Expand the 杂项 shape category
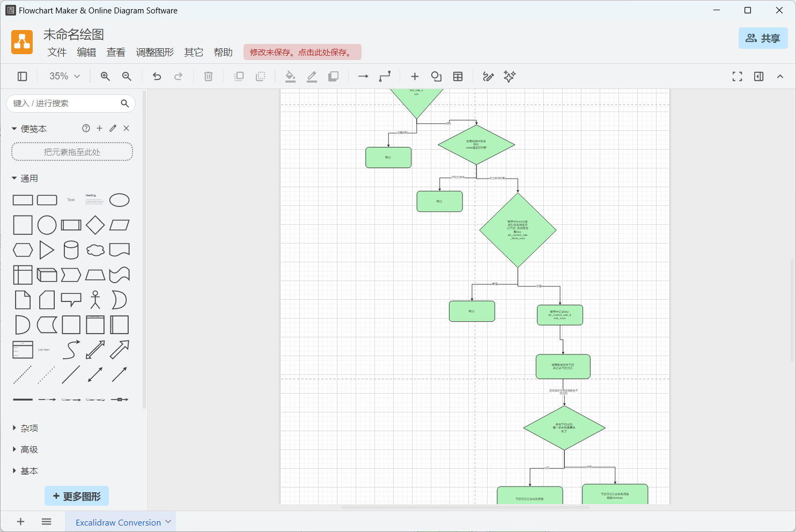796x532 pixels. 29,428
